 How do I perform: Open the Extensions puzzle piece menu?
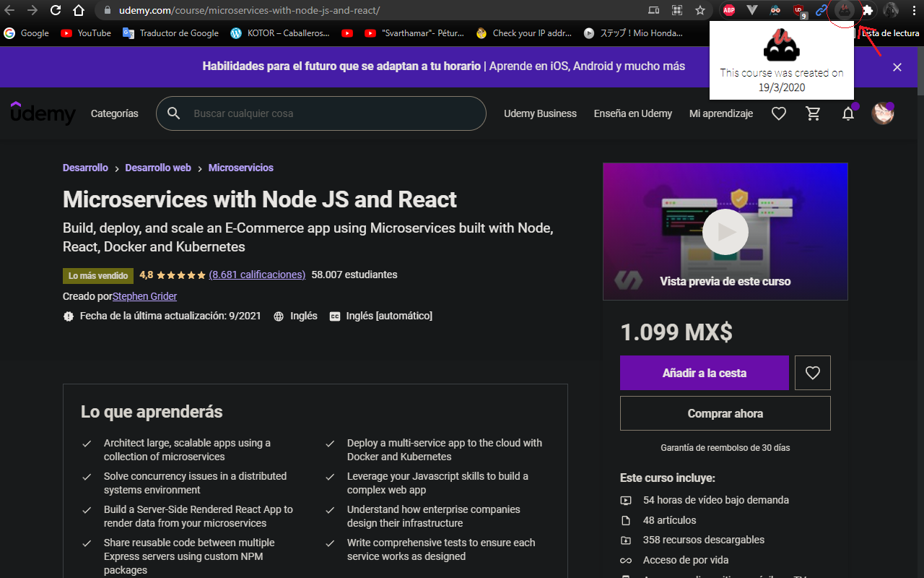coord(868,10)
